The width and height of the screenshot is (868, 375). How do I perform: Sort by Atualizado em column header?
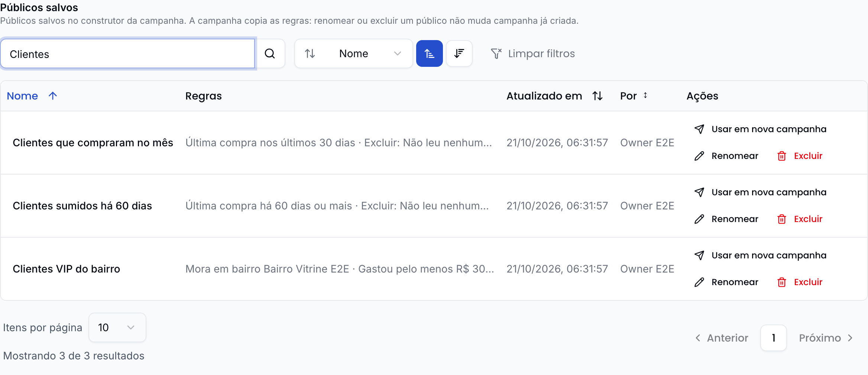click(554, 96)
